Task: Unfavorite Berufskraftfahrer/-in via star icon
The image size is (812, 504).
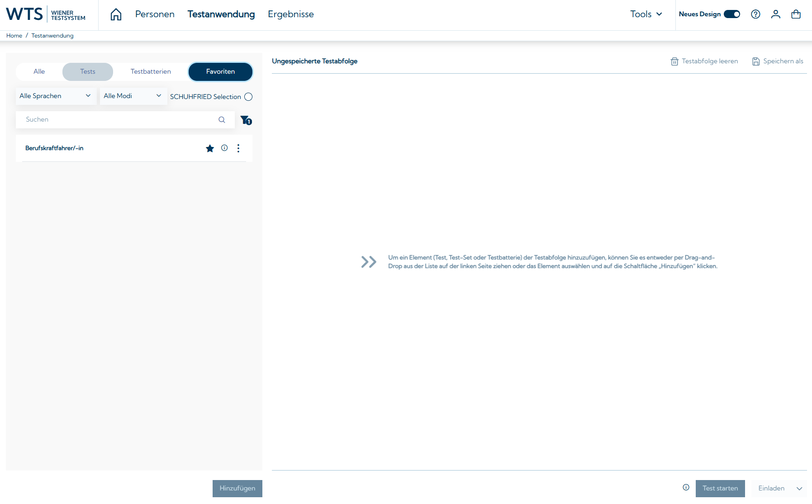Action: (210, 148)
